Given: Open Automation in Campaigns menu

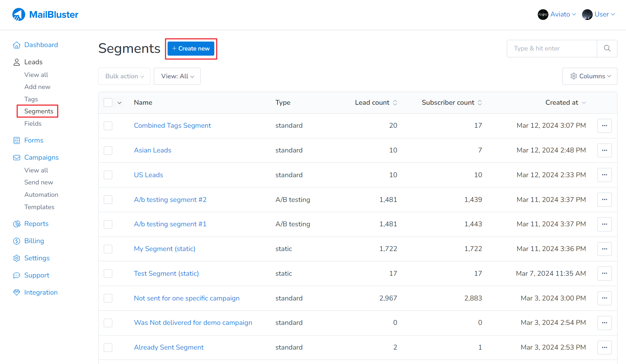Looking at the screenshot, I should point(41,195).
